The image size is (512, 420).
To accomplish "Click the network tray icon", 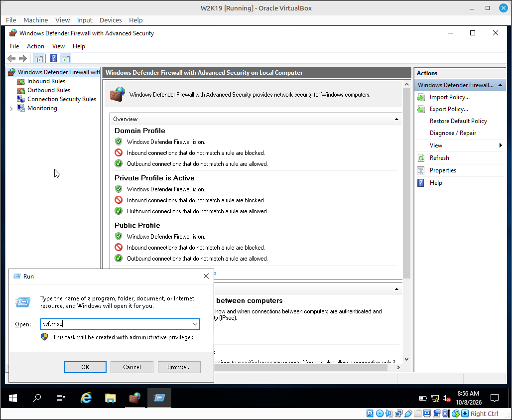I will pyautogui.click(x=435, y=399).
